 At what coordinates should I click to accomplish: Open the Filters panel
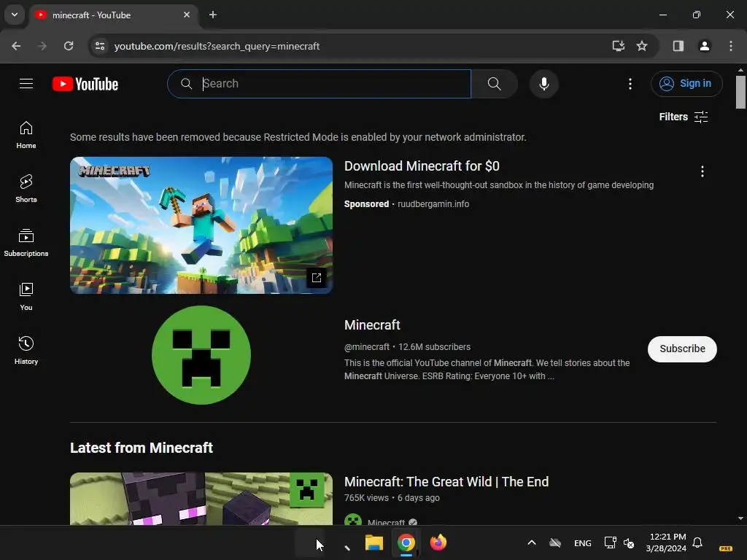(683, 117)
